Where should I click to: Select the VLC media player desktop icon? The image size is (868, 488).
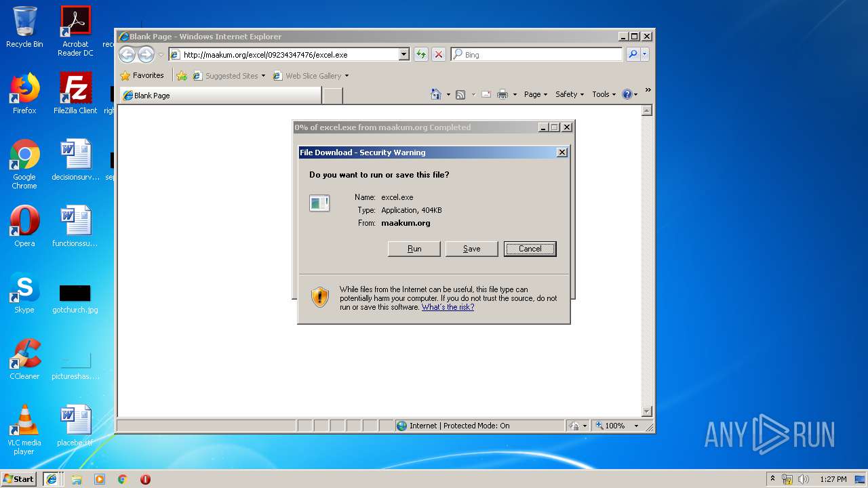pos(24,430)
